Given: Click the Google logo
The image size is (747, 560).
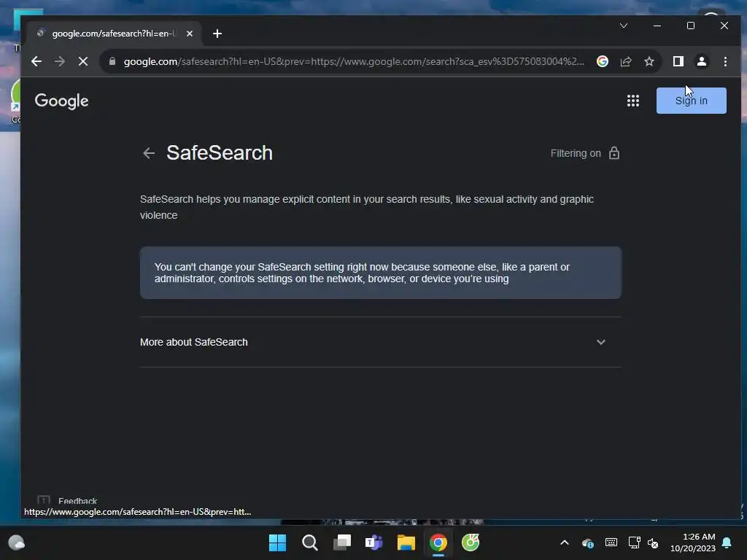Looking at the screenshot, I should coord(61,101).
